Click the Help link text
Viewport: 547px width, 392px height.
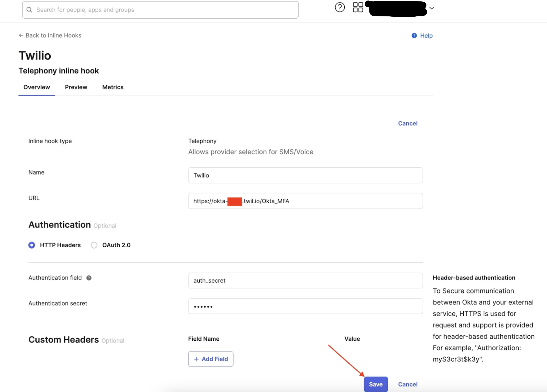click(426, 36)
